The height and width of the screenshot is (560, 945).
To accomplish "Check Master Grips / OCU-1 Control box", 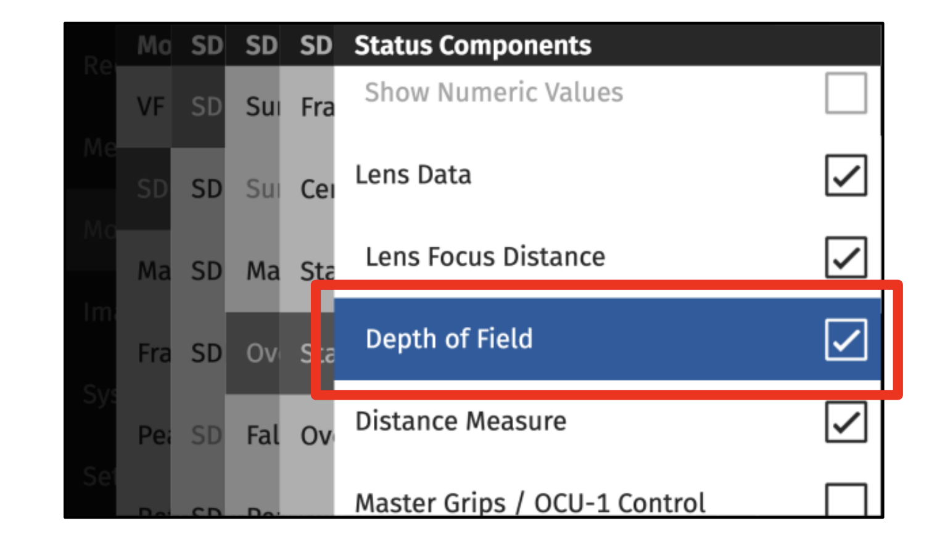I will tap(846, 500).
